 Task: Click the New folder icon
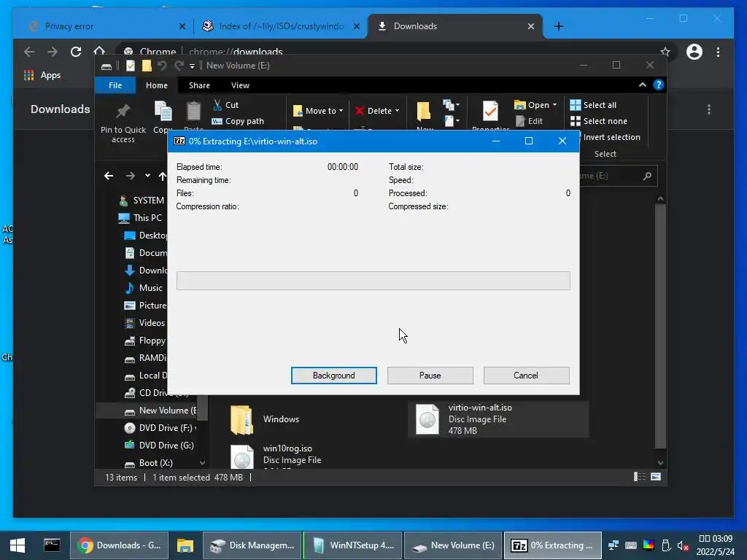click(x=424, y=111)
